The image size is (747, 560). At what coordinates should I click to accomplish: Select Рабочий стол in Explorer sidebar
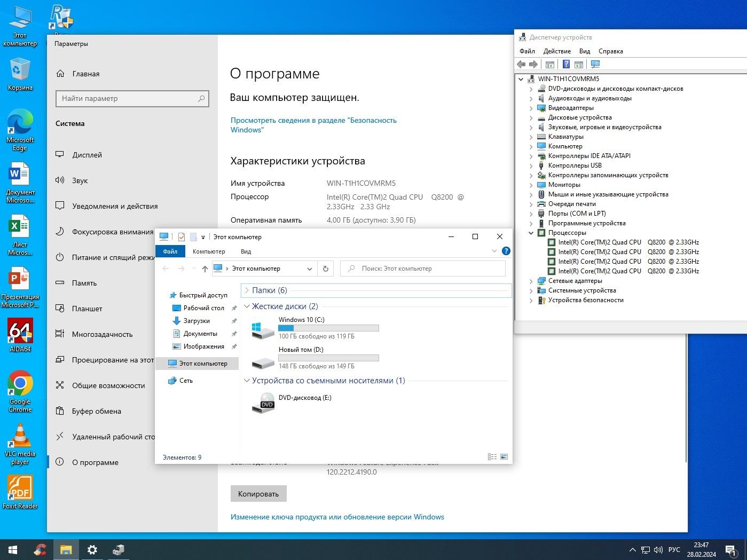pos(203,308)
